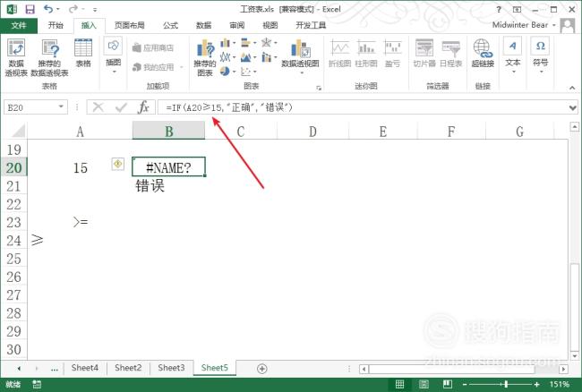
Task: Insert a Line sparkline (折线图)
Action: [339, 54]
